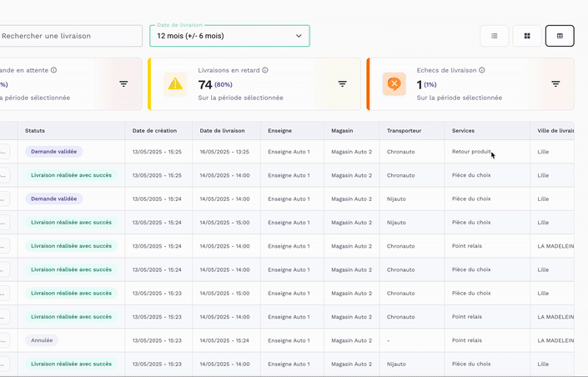Sort by Enseigne column header

[x=279, y=131]
